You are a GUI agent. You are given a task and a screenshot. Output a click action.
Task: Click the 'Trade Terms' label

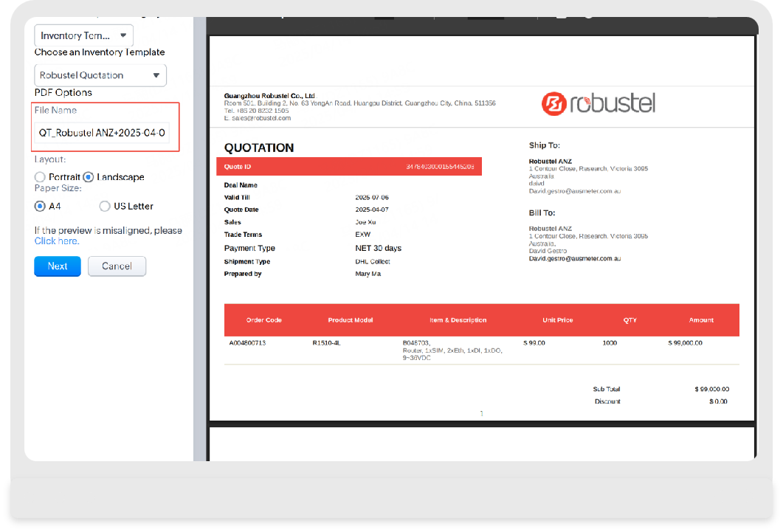pyautogui.click(x=243, y=235)
